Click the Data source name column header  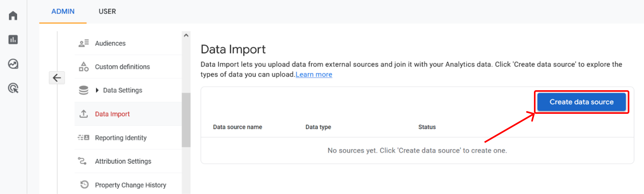238,127
